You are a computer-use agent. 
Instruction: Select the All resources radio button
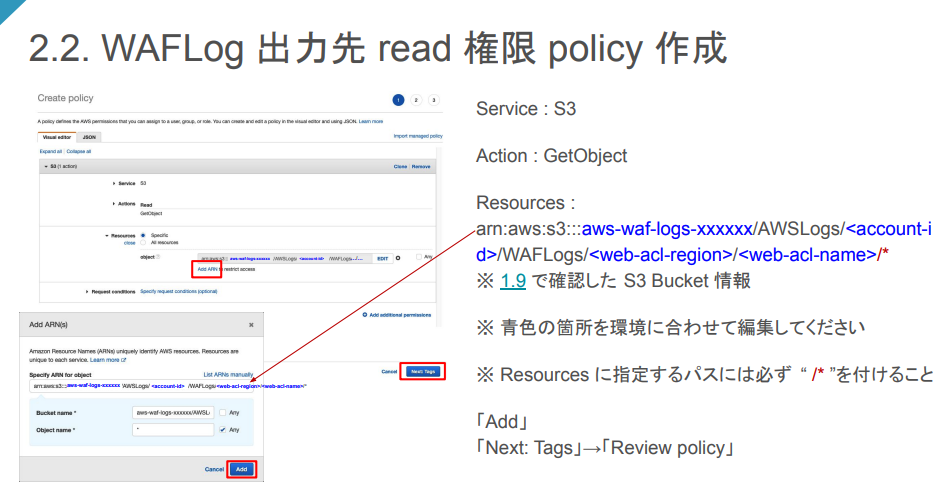pos(143,243)
